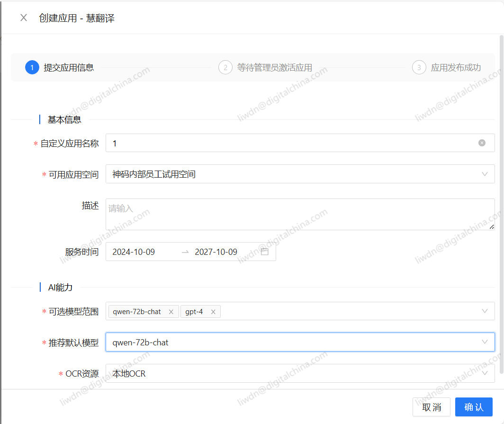Click step 3 circle 应用发布成功
Viewport: 504px width, 424px height.
coord(419,68)
